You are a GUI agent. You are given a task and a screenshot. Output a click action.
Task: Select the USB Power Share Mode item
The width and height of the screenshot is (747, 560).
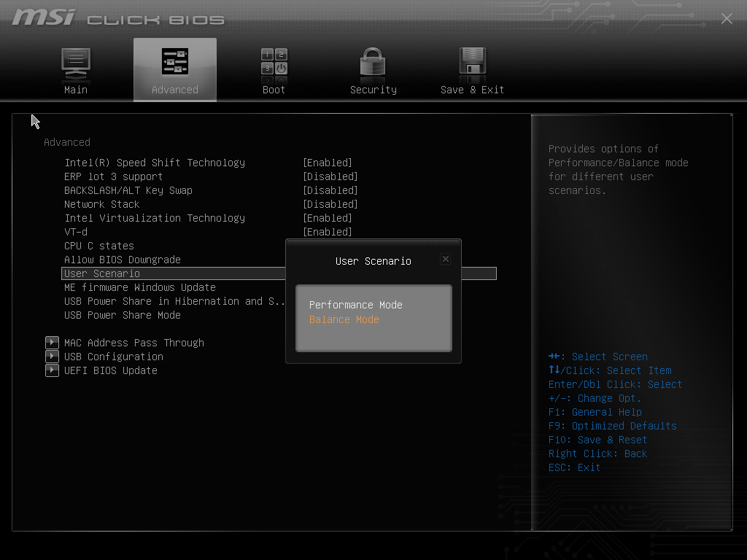(123, 315)
